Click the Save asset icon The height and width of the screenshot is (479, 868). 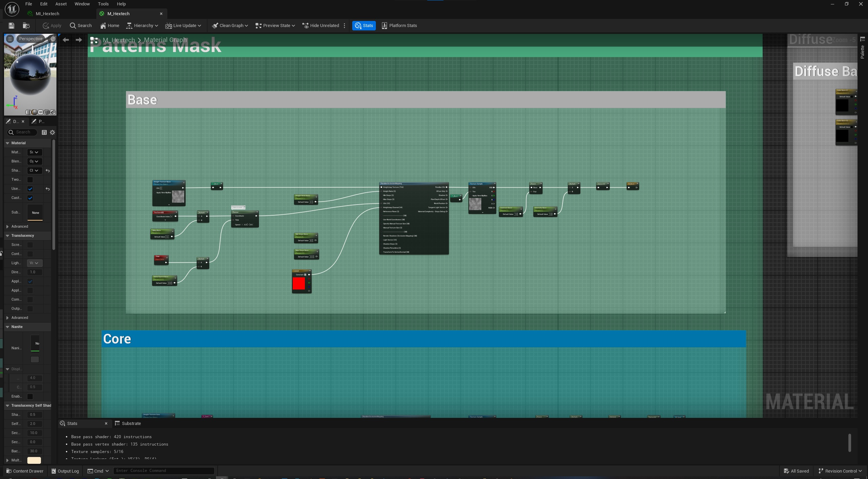pos(11,26)
